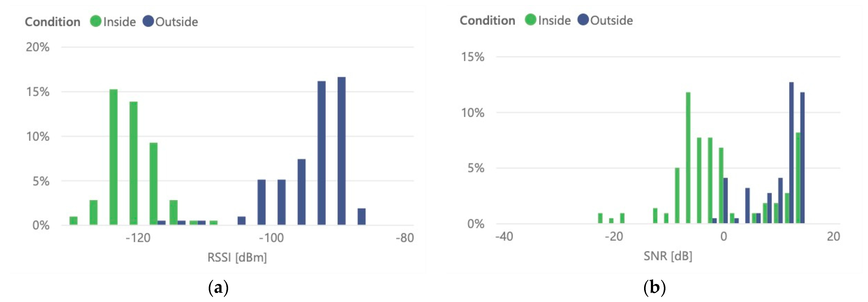Select the (b) subfigure caption
868x302 pixels.
tap(654, 287)
